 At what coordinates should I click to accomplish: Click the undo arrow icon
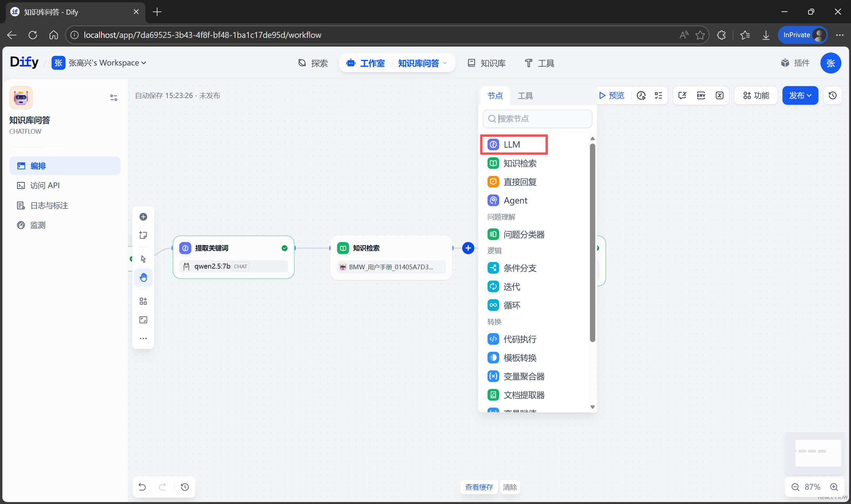(x=142, y=487)
